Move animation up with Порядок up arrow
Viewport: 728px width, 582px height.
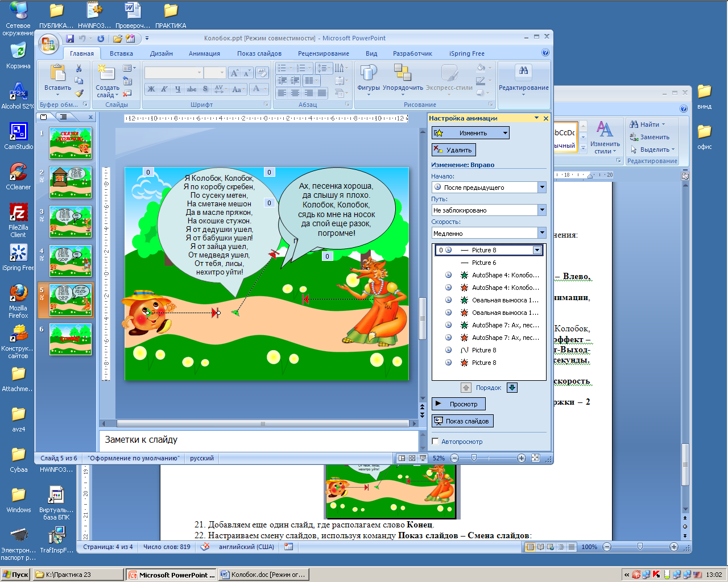466,388
